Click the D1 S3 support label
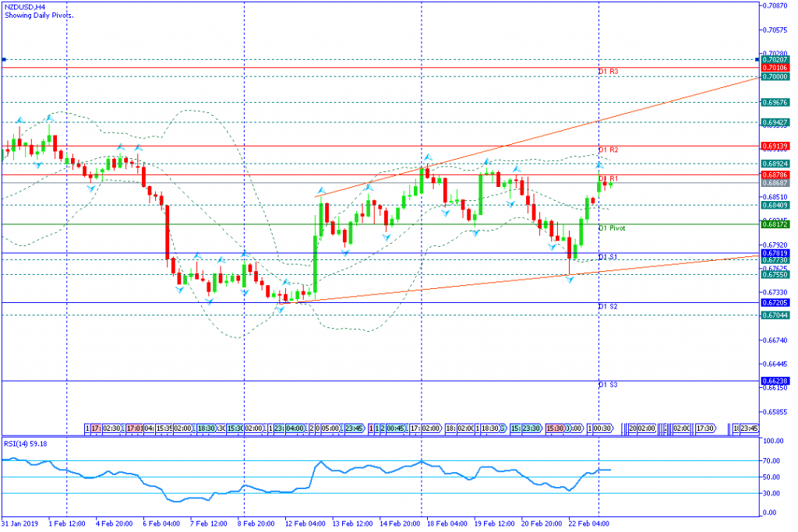The width and height of the screenshot is (798, 532). [x=609, y=385]
